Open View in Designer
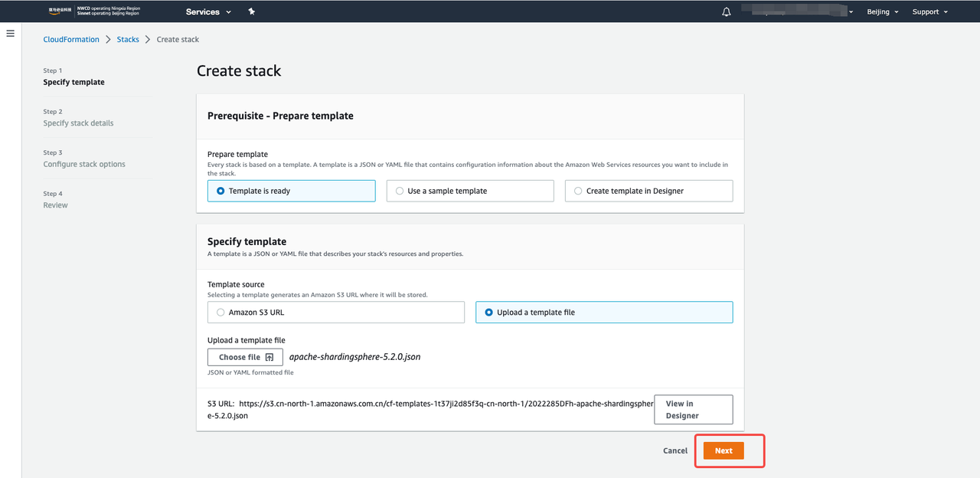This screenshot has height=478, width=980. (693, 409)
